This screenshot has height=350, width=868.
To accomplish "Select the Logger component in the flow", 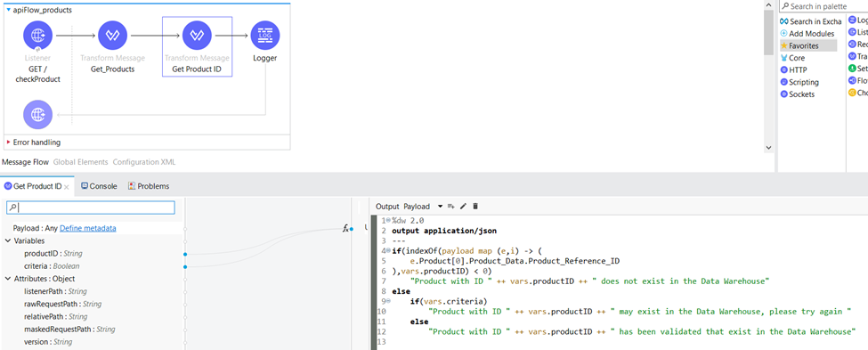I will (x=264, y=36).
